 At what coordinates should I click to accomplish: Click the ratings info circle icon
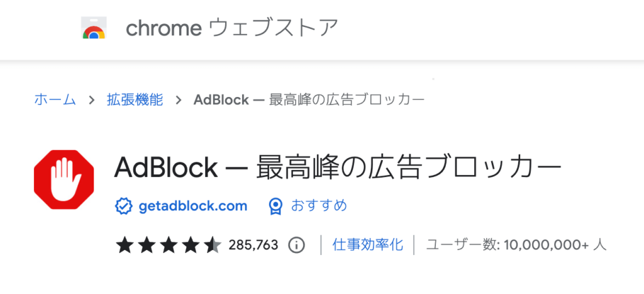point(296,246)
